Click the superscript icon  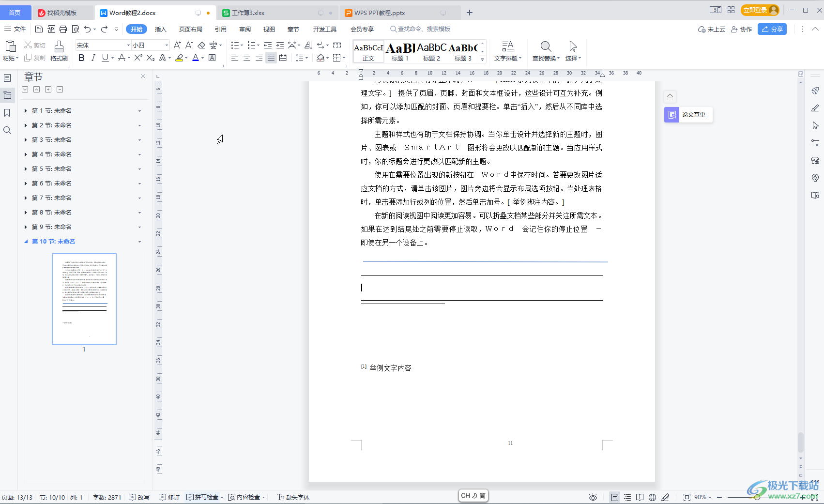click(x=138, y=58)
